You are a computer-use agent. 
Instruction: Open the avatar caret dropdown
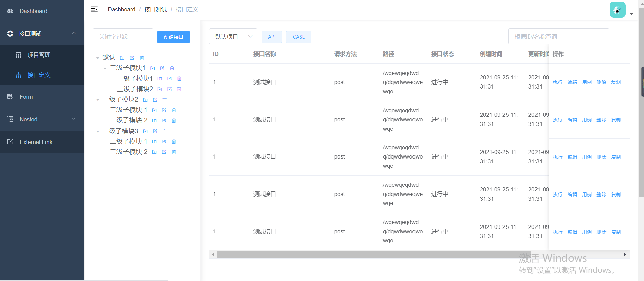[x=631, y=14]
